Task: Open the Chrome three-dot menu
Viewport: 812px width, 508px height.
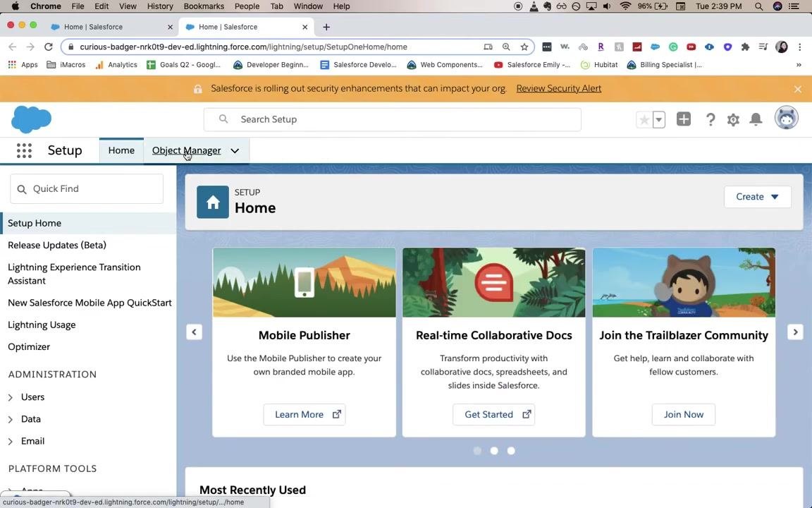Action: [799, 47]
